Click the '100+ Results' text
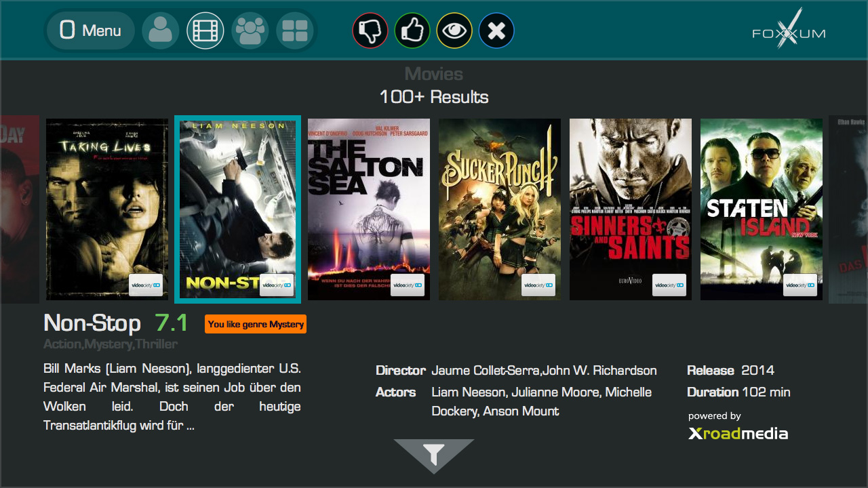This screenshot has width=868, height=488. tap(434, 97)
